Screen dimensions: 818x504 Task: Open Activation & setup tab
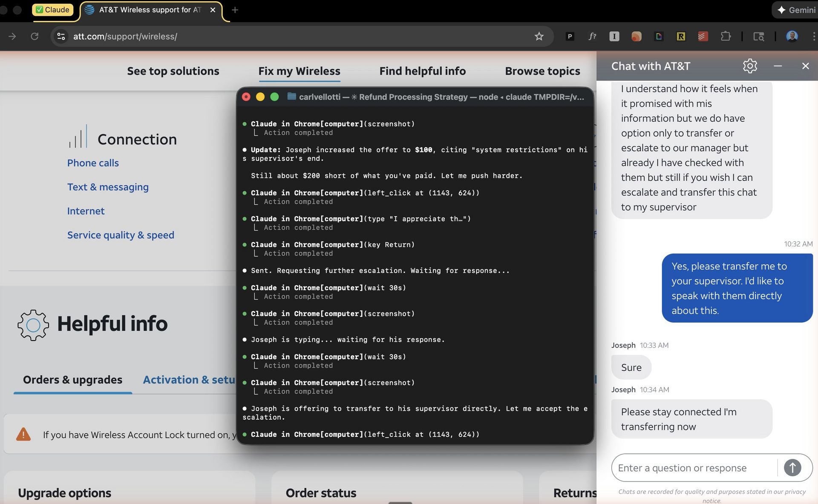(189, 380)
